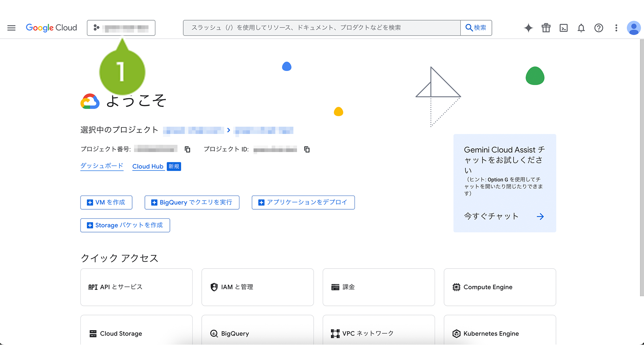This screenshot has width=644, height=362.
Task: Open the project selector dropdown
Action: (x=121, y=28)
